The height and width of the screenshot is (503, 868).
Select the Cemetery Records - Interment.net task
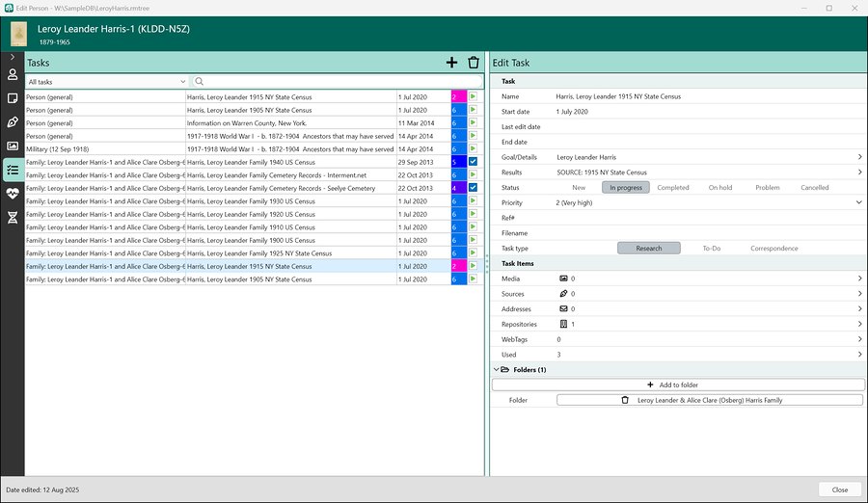click(254, 174)
